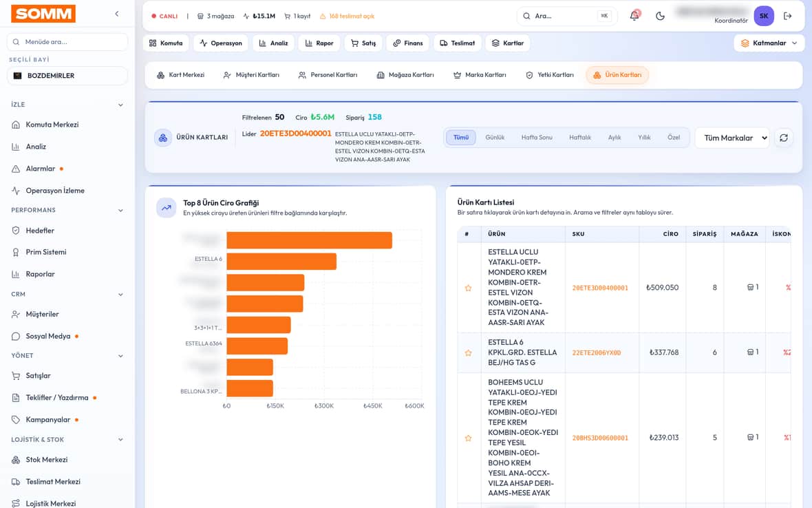Refresh product cards with reload icon
The width and height of the screenshot is (812, 508).
pyautogui.click(x=784, y=138)
